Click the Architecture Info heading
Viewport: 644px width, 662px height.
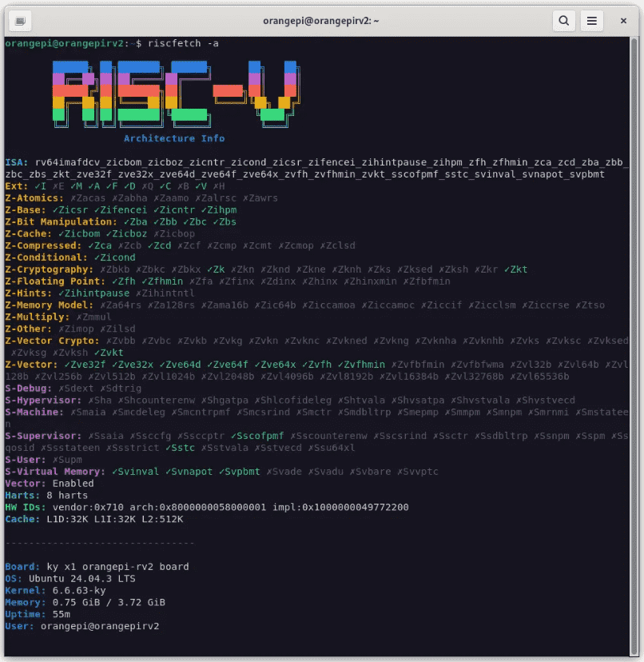[174, 138]
